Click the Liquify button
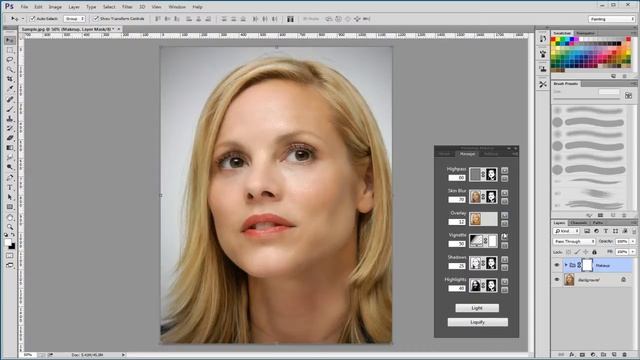The image size is (640, 360). click(478, 322)
